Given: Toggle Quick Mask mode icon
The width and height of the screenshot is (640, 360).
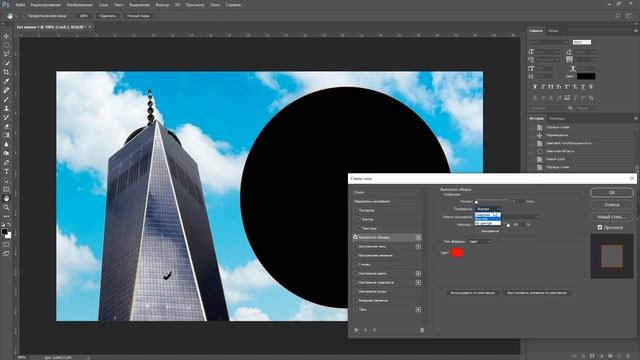Looking at the screenshot, I should [x=6, y=245].
